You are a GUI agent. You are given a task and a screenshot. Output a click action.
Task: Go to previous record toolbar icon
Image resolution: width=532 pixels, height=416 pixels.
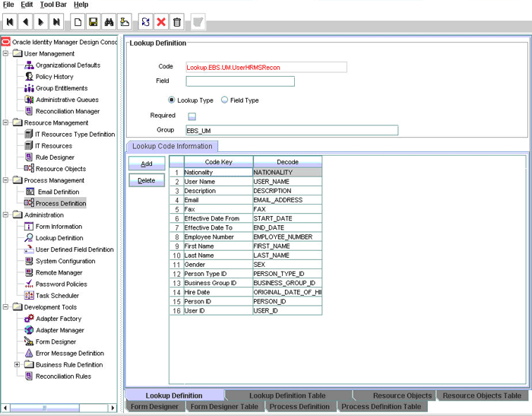pos(25,22)
